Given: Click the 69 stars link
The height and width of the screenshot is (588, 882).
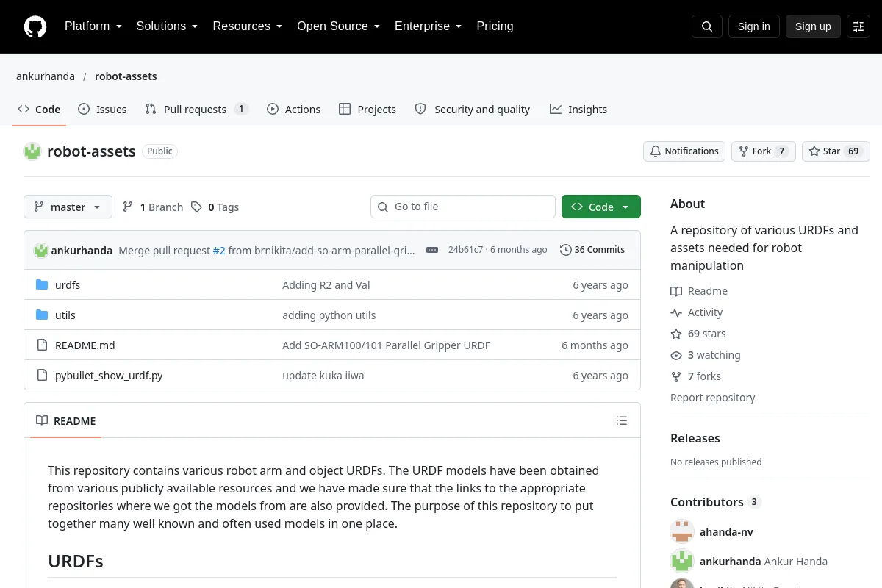Looking at the screenshot, I should (x=698, y=334).
